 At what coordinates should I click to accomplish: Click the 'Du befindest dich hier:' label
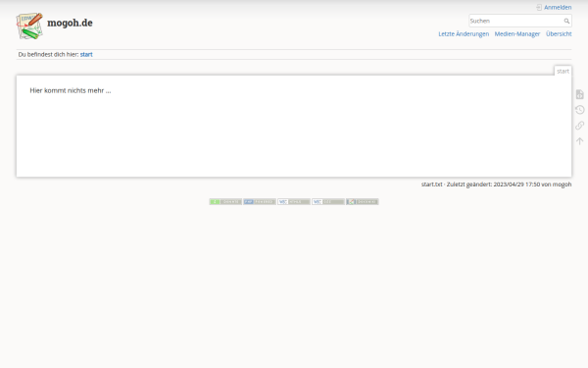point(48,54)
